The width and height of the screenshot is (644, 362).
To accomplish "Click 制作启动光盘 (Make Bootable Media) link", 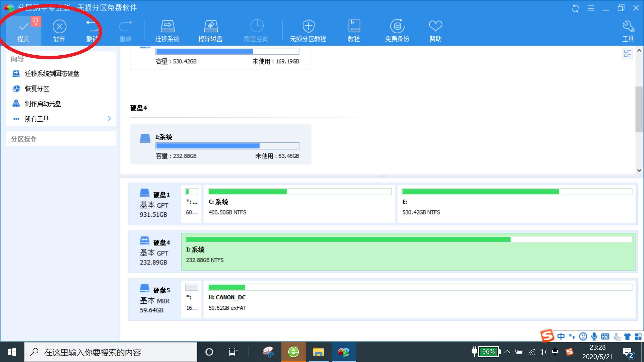I will click(x=43, y=104).
